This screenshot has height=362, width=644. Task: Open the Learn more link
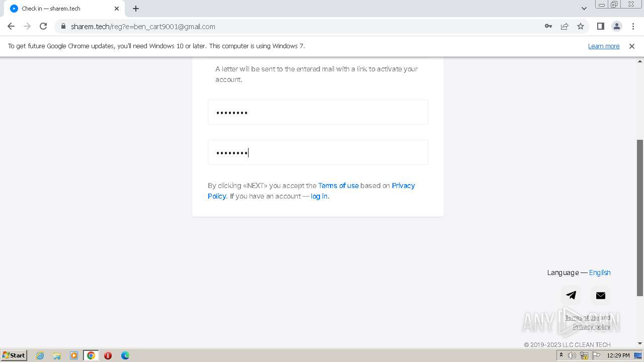(604, 46)
